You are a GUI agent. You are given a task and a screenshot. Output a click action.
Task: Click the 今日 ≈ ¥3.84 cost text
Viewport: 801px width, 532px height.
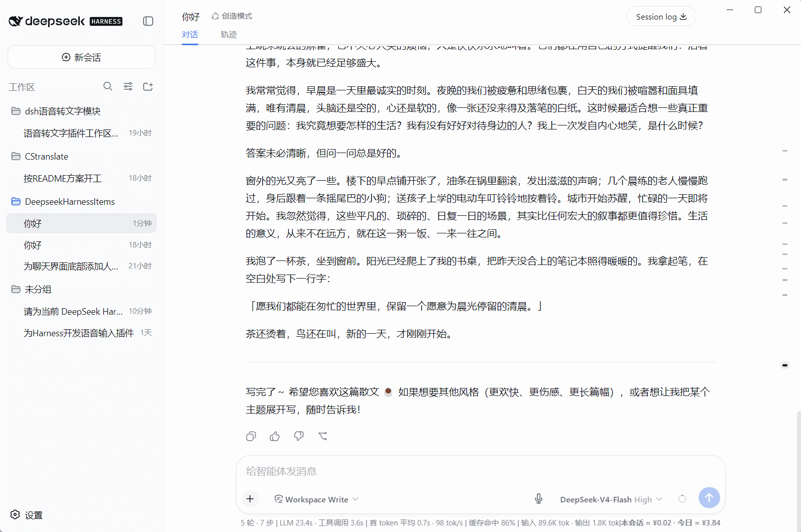pos(699,523)
